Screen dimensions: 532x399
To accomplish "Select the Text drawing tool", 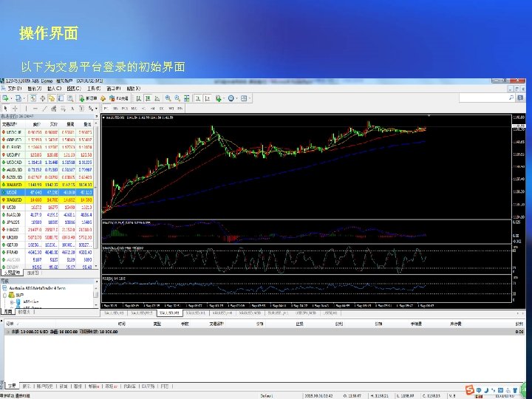I will click(x=72, y=109).
